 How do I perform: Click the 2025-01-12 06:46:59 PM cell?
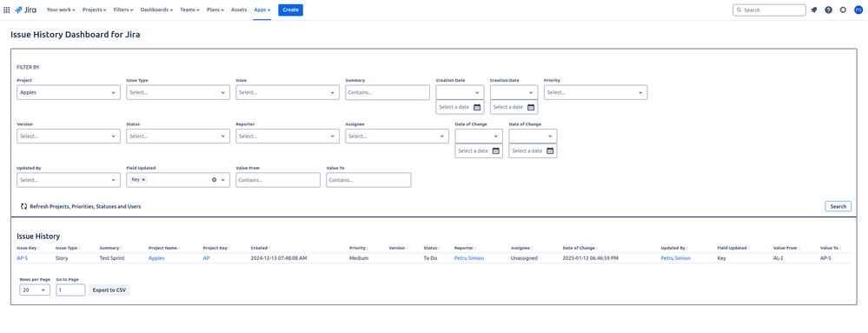591,258
